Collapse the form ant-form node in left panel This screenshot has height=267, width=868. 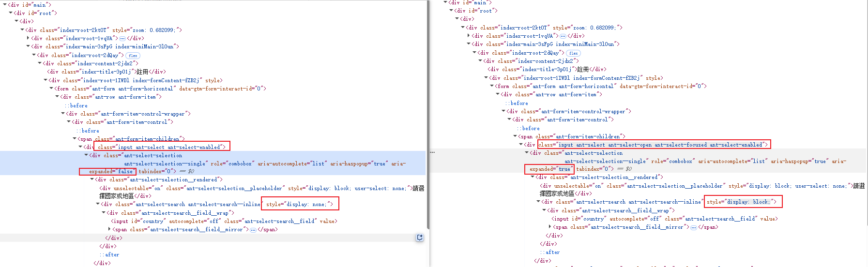click(51, 89)
